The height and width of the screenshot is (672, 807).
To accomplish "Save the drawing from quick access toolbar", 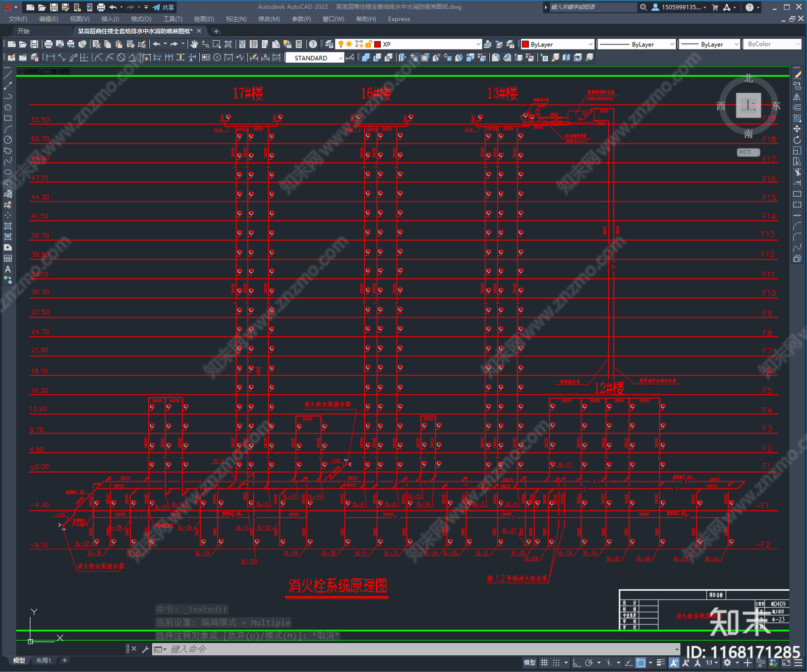I will point(53,7).
